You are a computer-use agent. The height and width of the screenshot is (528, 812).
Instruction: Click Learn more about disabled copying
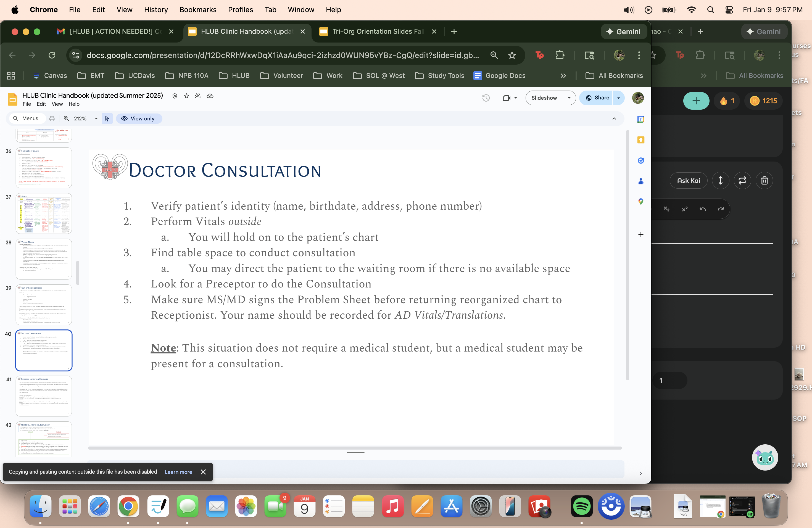point(178,472)
